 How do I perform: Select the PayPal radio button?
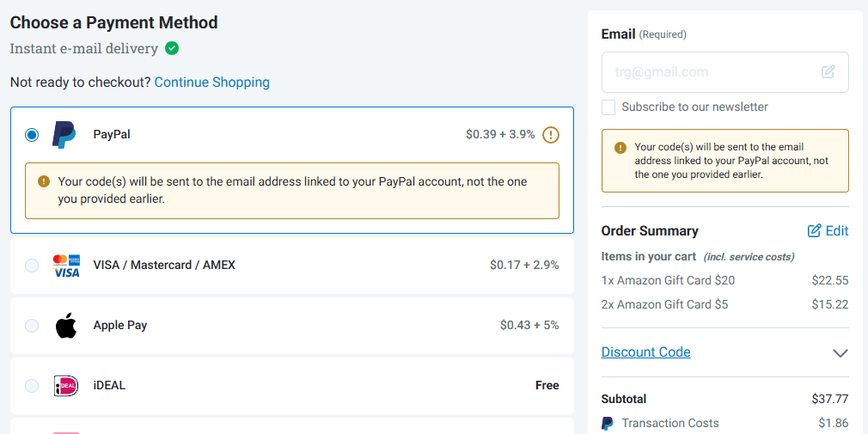pos(32,135)
